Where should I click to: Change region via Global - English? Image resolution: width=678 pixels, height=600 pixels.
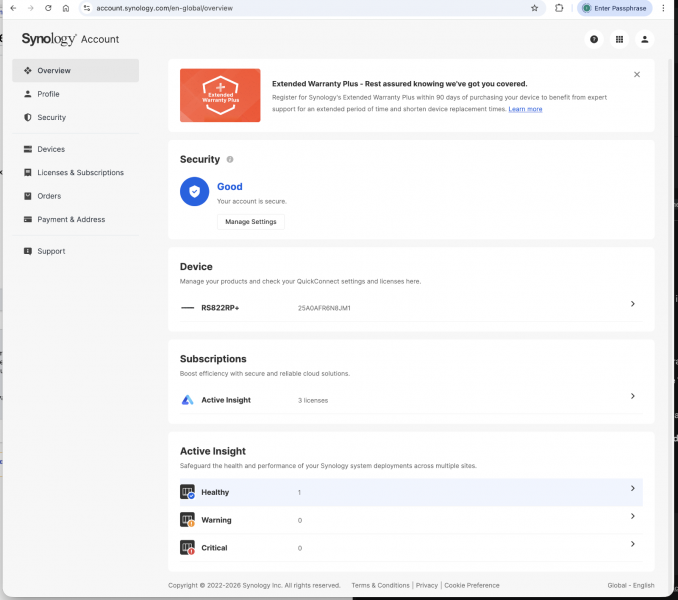pos(631,585)
